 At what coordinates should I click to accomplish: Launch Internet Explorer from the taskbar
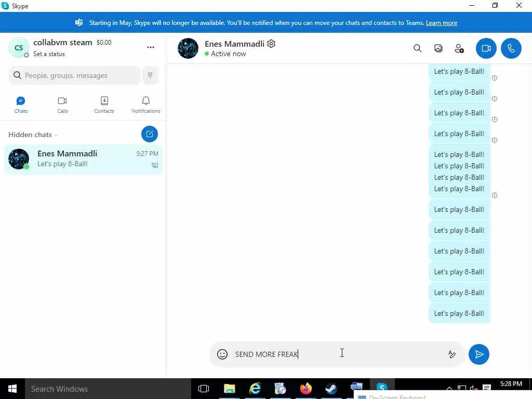[255, 389]
